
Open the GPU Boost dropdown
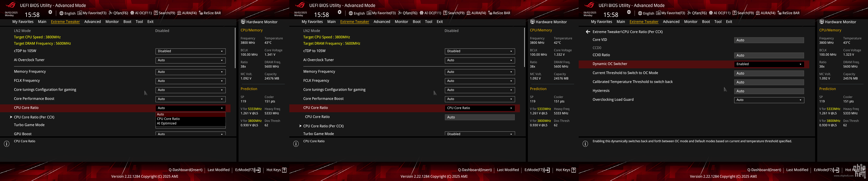[190, 134]
